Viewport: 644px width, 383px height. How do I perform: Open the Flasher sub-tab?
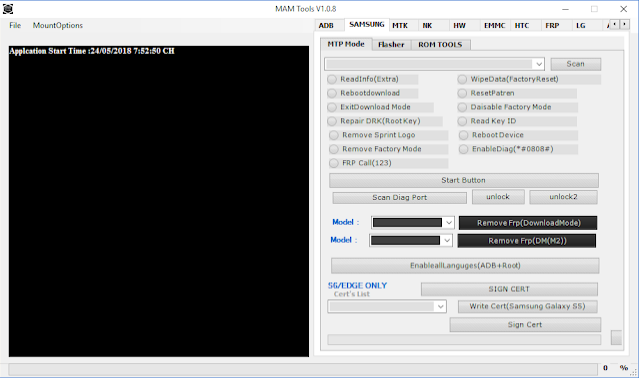click(391, 45)
